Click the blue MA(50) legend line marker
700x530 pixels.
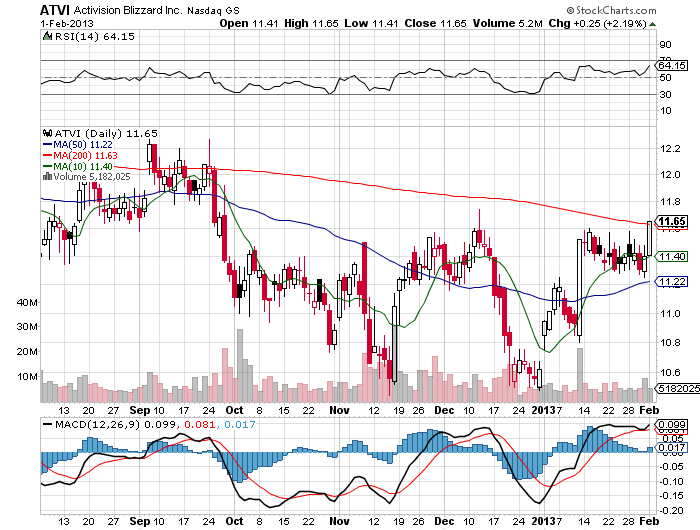[46, 144]
